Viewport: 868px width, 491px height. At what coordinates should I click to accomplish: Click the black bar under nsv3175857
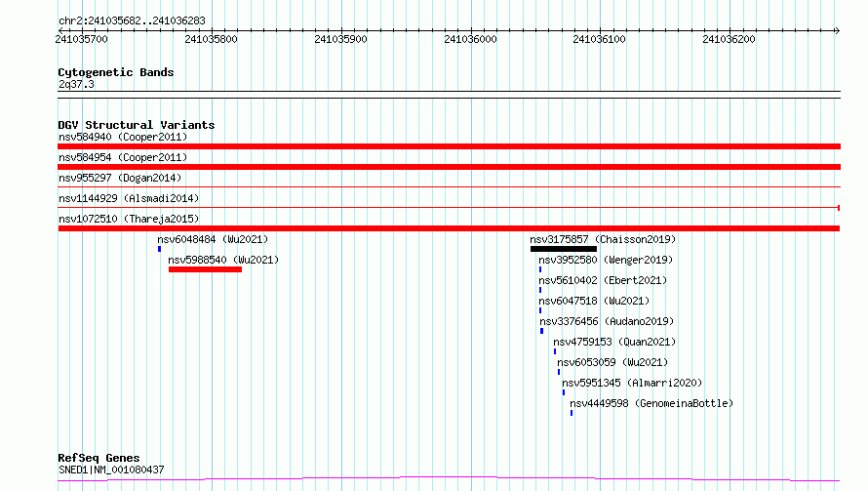click(x=564, y=249)
